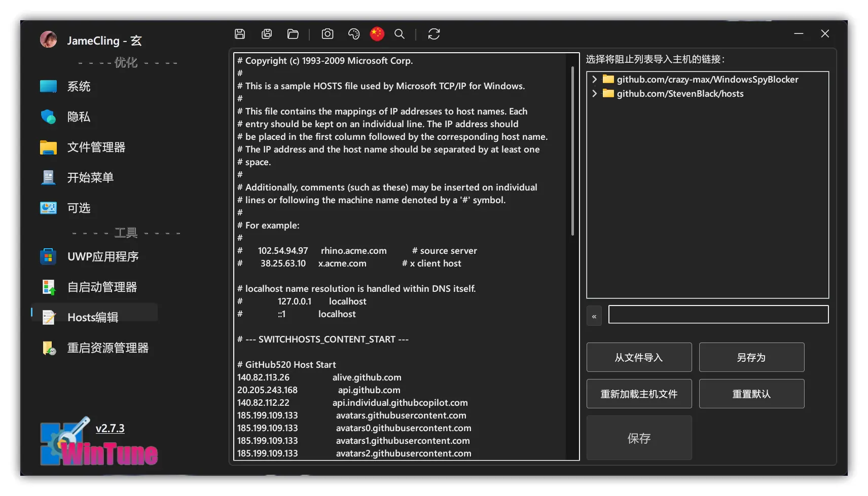The image size is (868, 496).
Task: Click the 'api.github.com' host entry
Action: point(369,390)
